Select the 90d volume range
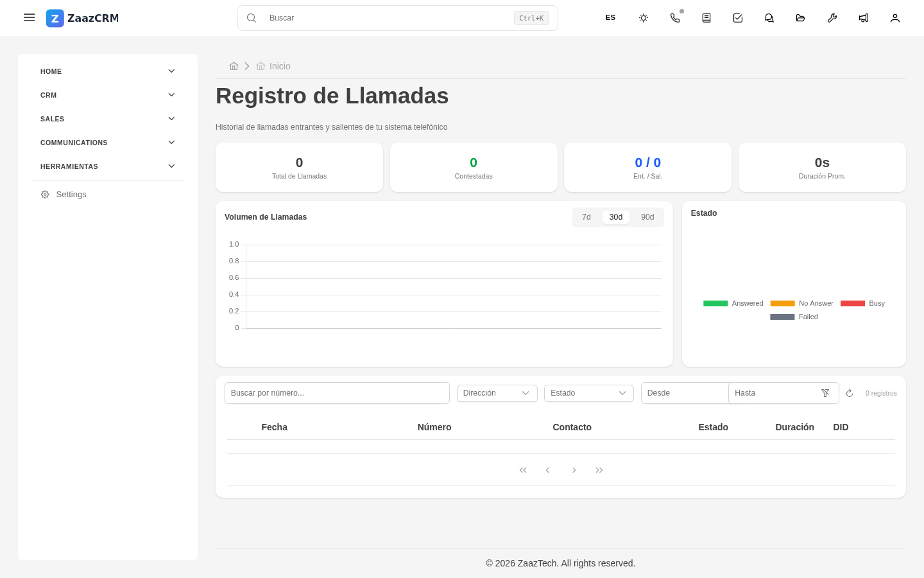The height and width of the screenshot is (578, 924). 647,217
